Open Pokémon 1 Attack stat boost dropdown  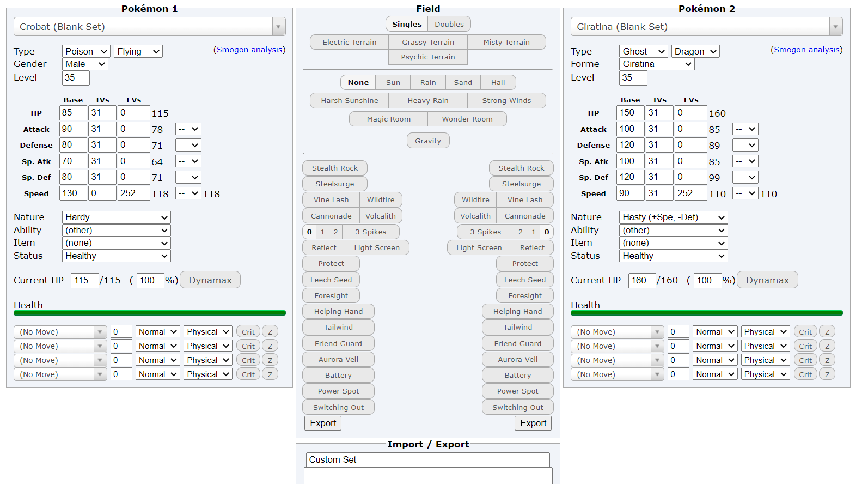pos(188,129)
